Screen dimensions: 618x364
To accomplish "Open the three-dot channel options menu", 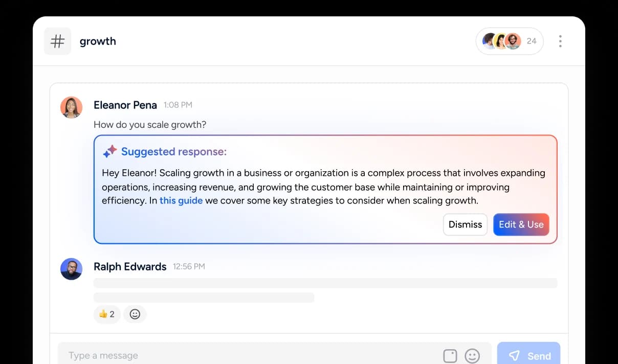I will tap(560, 41).
